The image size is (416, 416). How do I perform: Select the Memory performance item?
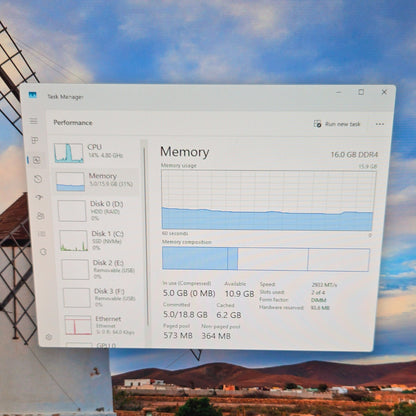click(x=96, y=181)
